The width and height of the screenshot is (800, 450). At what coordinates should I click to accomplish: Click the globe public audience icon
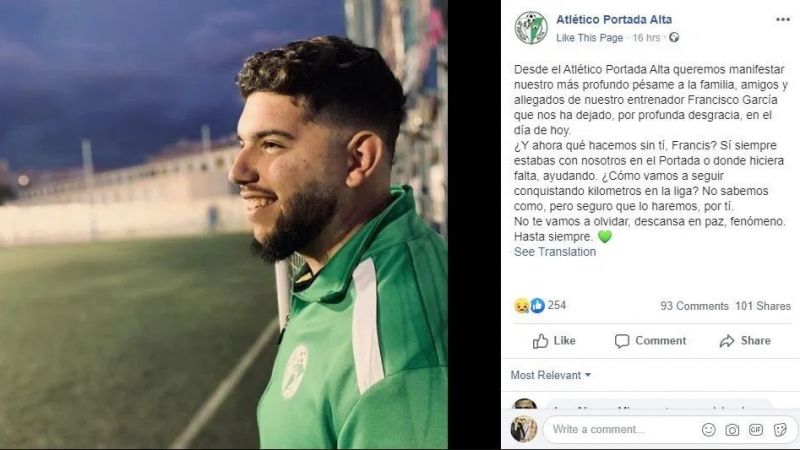674,37
